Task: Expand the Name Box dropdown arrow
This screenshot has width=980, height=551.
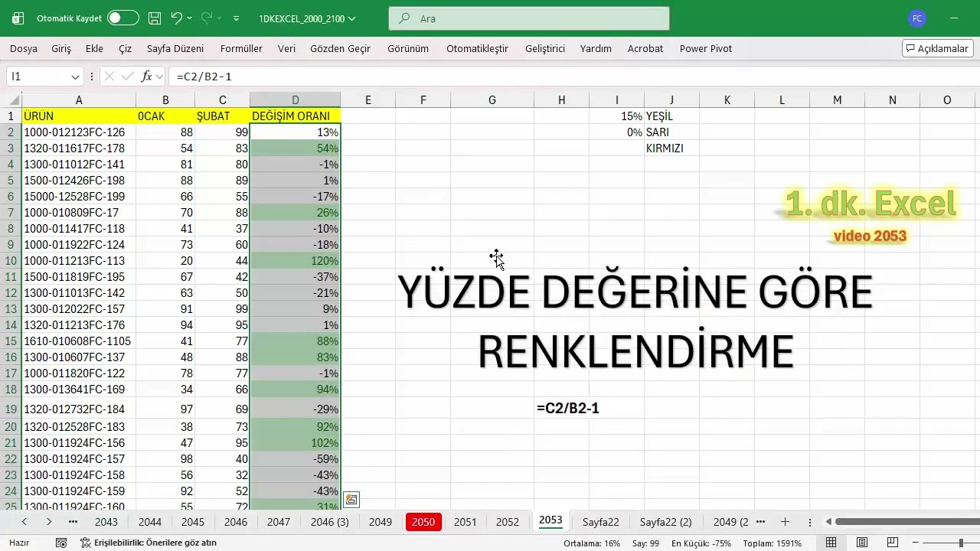Action: [75, 77]
